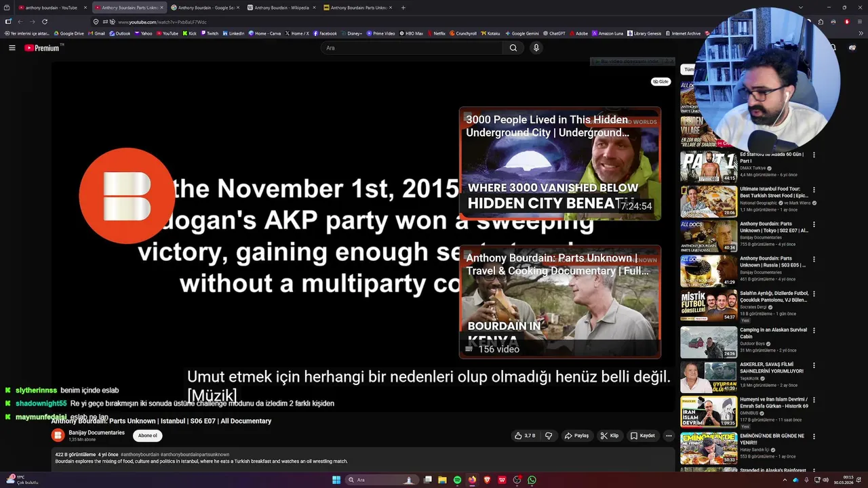
Task: Open WhatsApp from the taskbar
Action: click(532, 480)
